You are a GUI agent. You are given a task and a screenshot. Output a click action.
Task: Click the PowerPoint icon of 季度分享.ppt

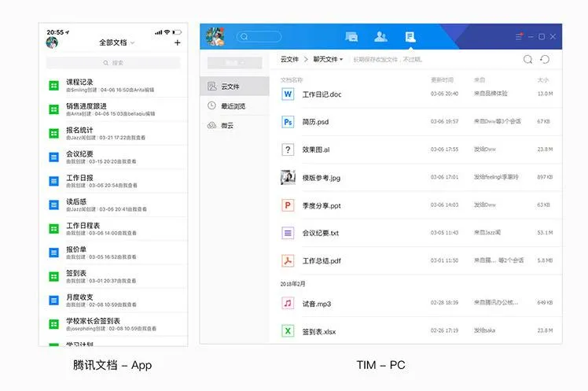point(288,205)
